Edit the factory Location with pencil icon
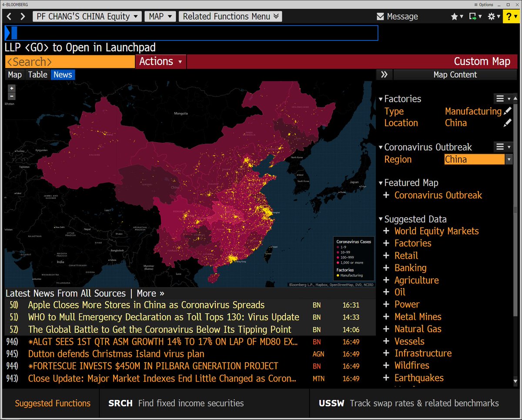 (508, 123)
